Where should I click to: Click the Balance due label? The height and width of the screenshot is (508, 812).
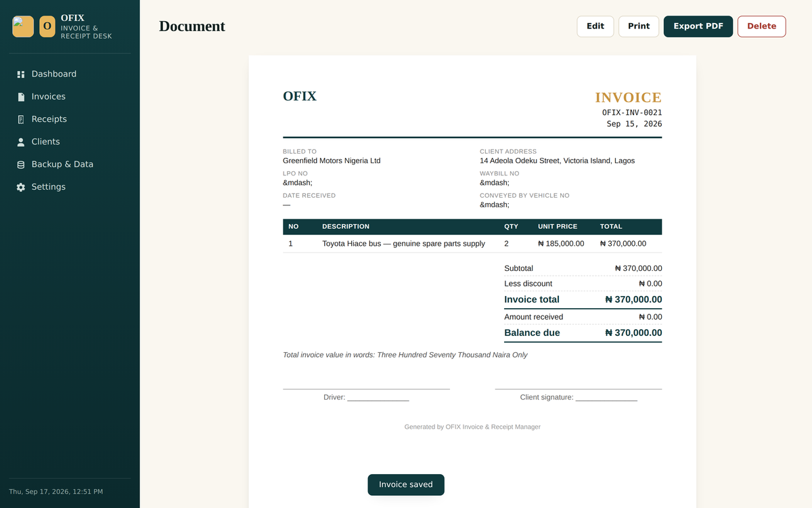point(532,333)
